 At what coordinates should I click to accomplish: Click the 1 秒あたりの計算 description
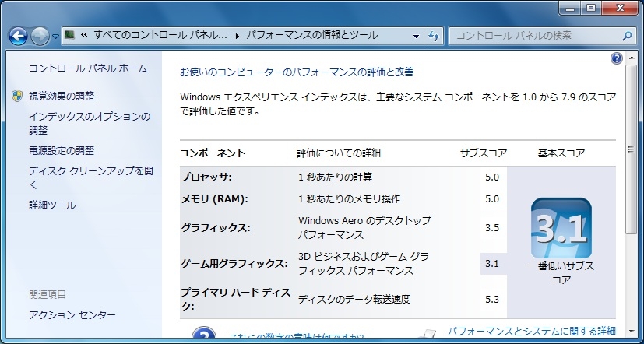pyautogui.click(x=335, y=177)
